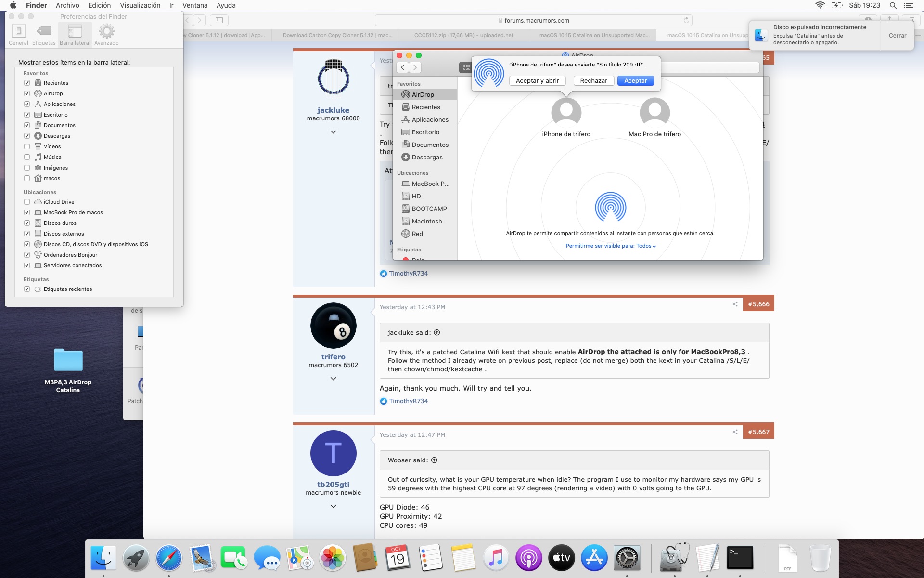Click Aceptar y abrir button
The height and width of the screenshot is (578, 924).
tap(537, 80)
